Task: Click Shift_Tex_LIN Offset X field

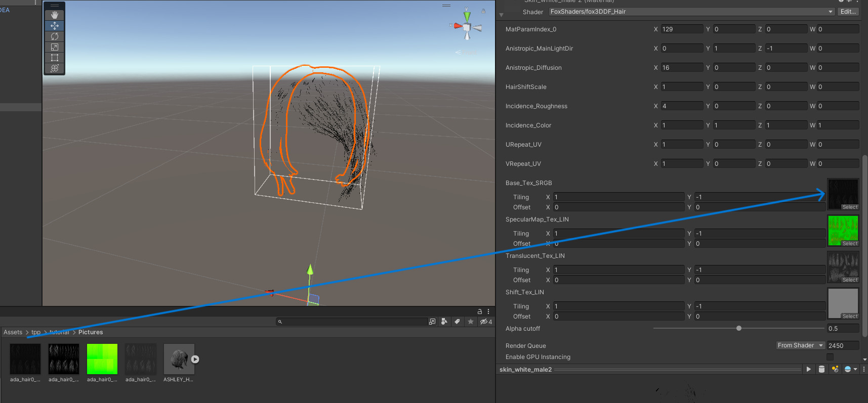Action: click(x=618, y=317)
